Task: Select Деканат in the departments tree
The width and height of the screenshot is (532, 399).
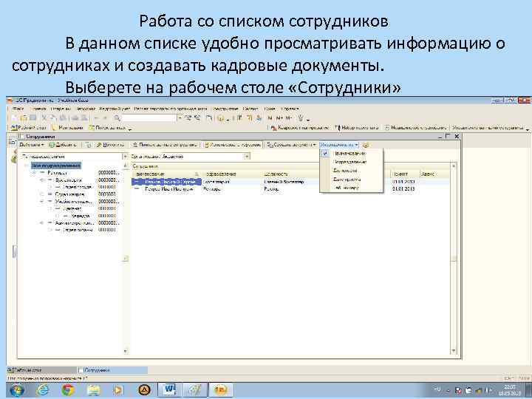Action: tap(72, 208)
